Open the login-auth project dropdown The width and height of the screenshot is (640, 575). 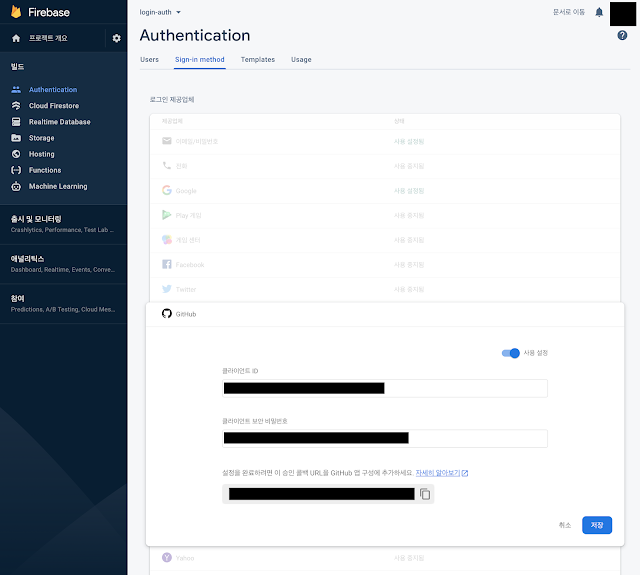[x=160, y=12]
